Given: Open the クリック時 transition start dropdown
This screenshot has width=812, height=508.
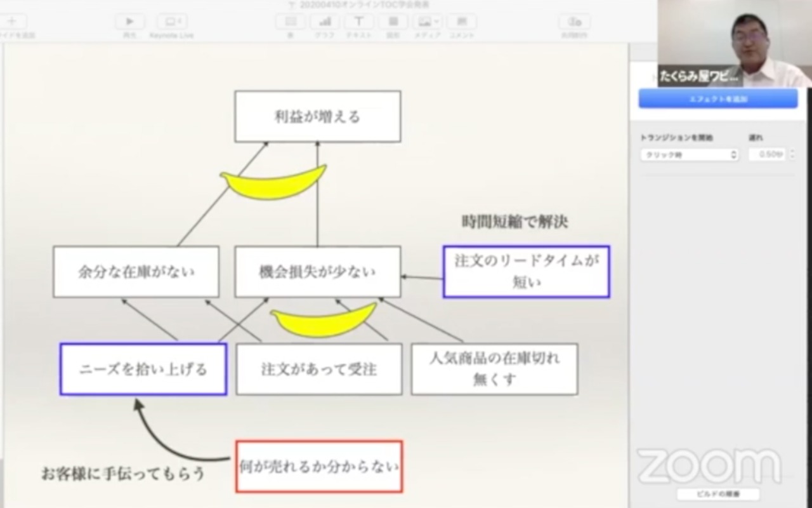Looking at the screenshot, I should 689,155.
